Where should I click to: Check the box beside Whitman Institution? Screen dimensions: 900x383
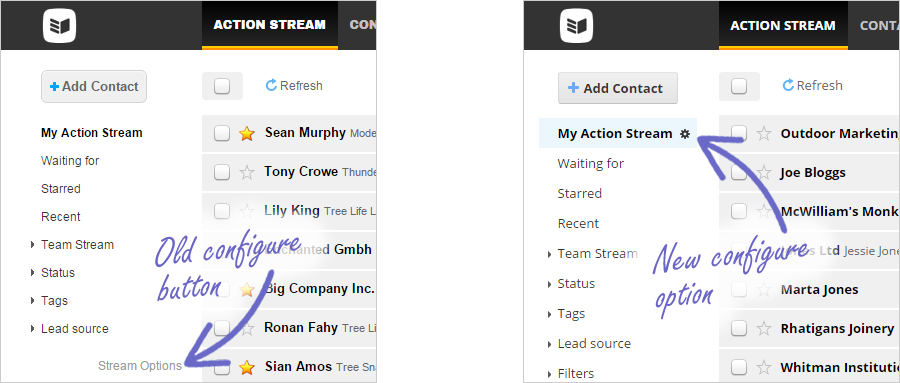pos(739,367)
